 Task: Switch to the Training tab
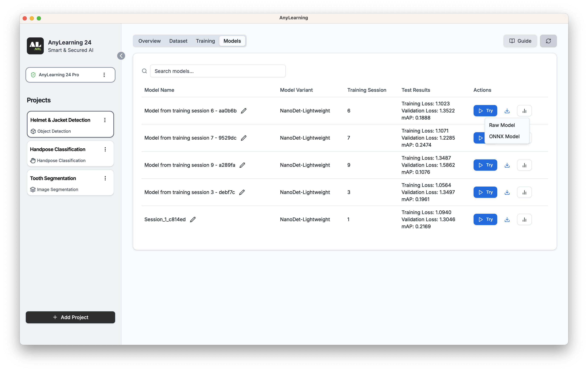(x=205, y=41)
